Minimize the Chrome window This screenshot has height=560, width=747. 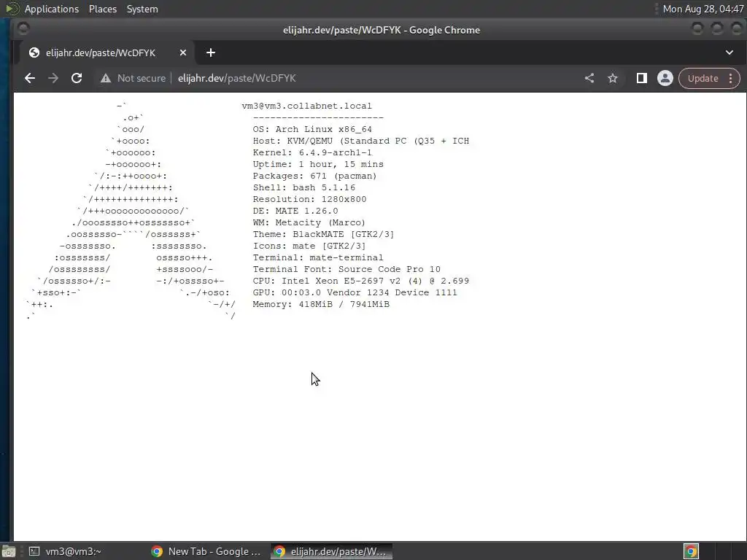(697, 29)
